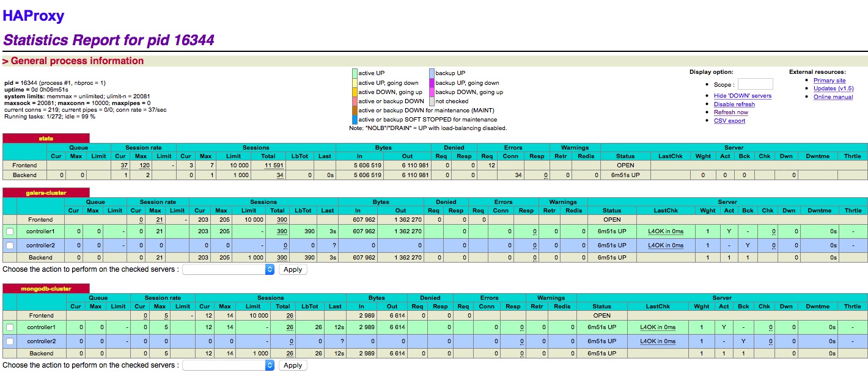
Task: Open the CSV export link
Action: point(729,121)
